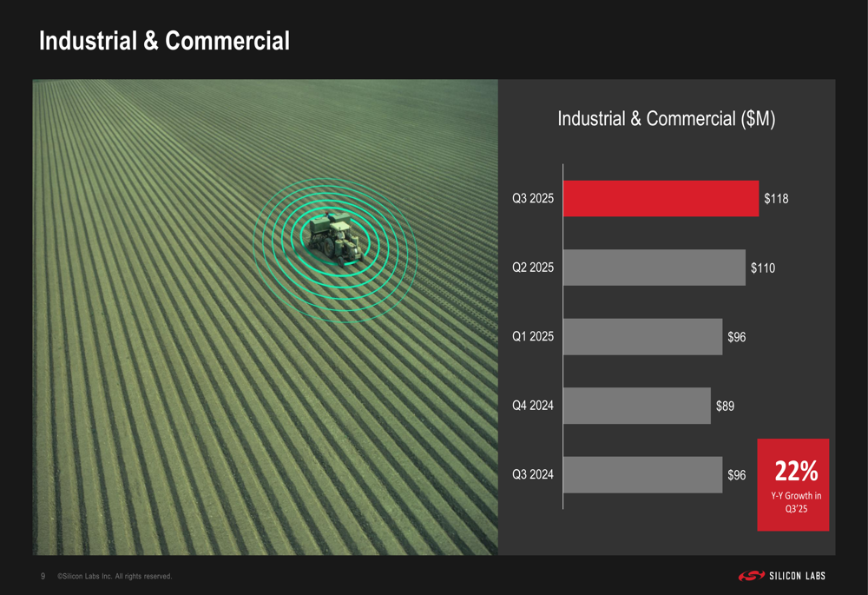Click the red 22% growth callout box
This screenshot has height=595, width=868.
point(793,485)
